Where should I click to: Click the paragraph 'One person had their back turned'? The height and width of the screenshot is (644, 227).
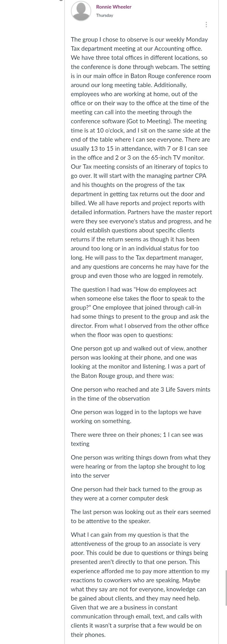pyautogui.click(x=136, y=494)
